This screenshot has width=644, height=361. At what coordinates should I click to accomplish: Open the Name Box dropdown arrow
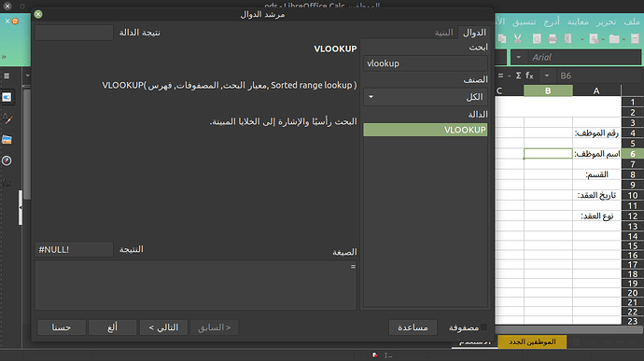(547, 76)
